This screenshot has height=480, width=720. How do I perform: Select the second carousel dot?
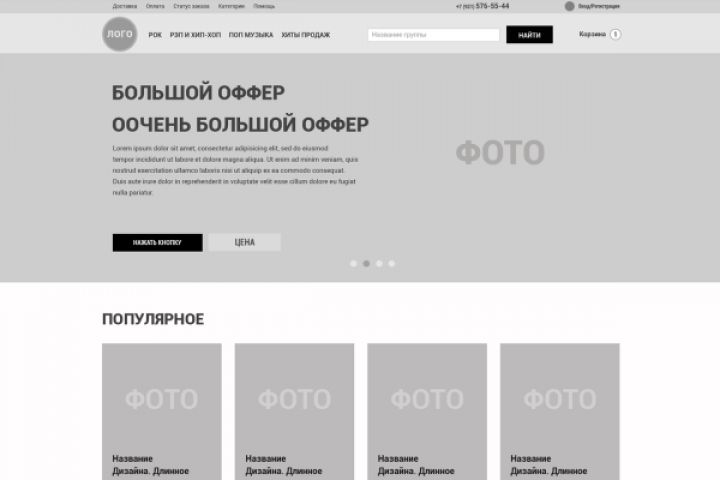coord(366,264)
